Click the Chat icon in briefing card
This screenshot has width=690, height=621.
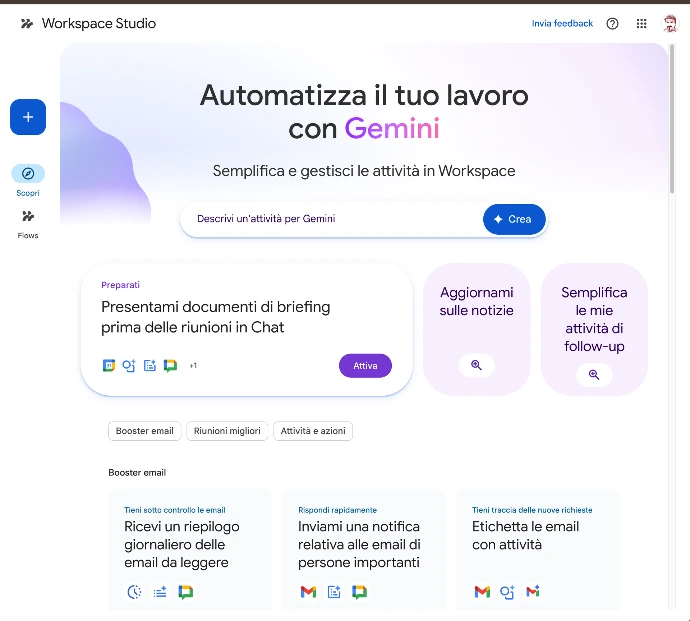170,365
